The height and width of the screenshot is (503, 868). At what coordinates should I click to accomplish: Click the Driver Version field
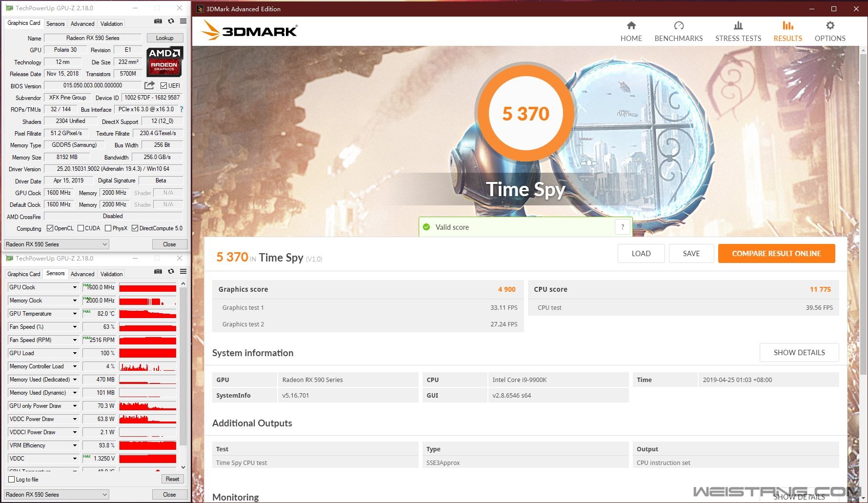tap(113, 169)
